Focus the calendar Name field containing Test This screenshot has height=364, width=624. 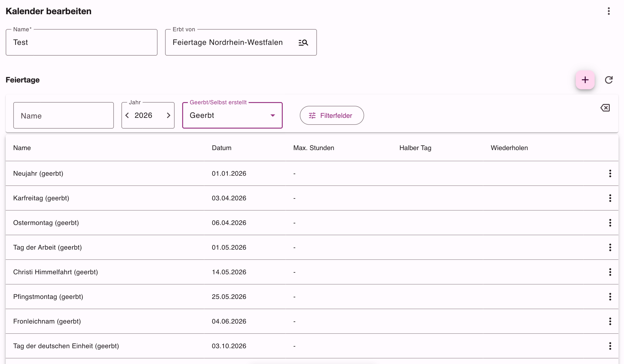82,43
